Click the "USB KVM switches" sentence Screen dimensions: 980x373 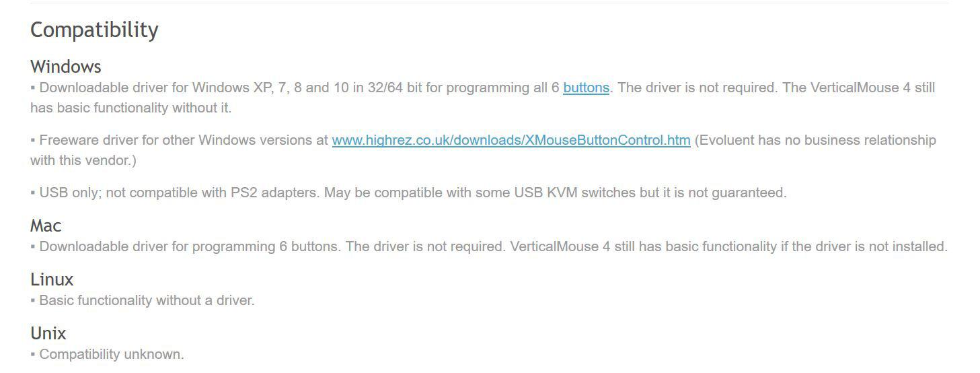(x=556, y=193)
